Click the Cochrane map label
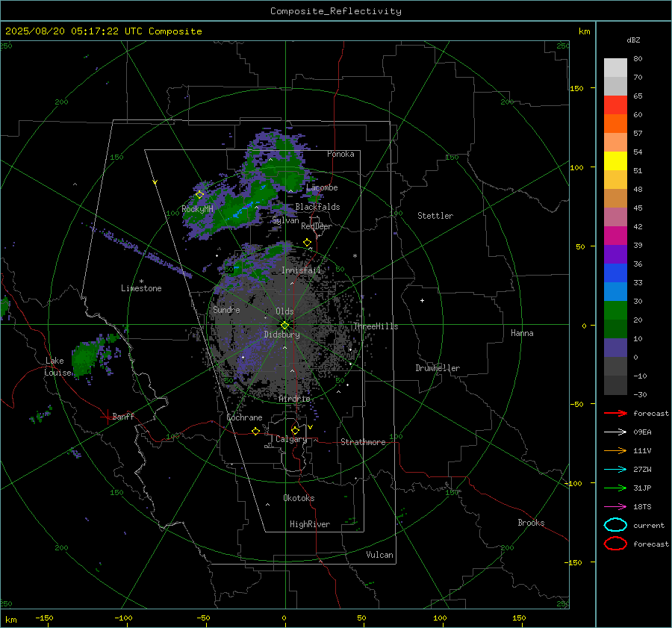This screenshot has height=628, width=672. tap(244, 417)
